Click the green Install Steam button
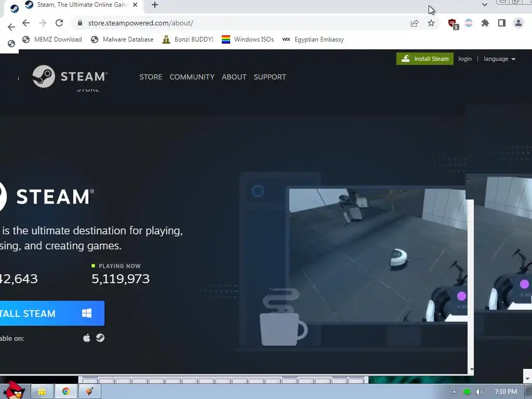Image resolution: width=532 pixels, height=399 pixels. [x=425, y=59]
